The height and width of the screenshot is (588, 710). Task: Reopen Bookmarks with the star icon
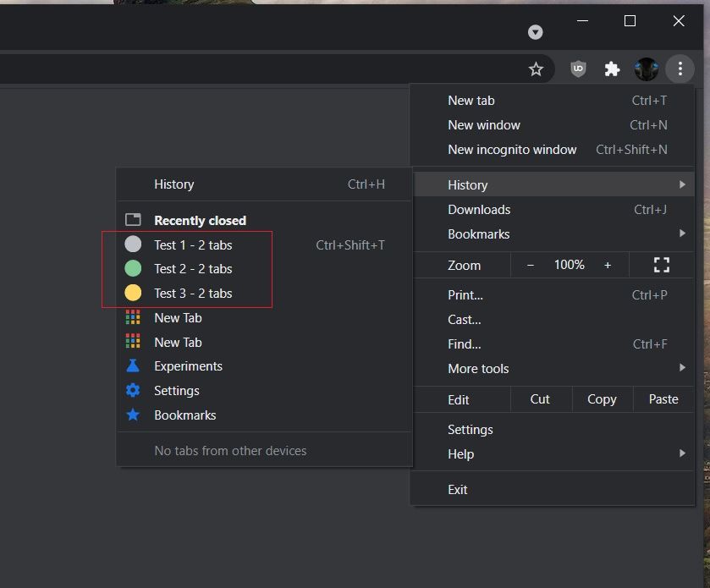[184, 415]
